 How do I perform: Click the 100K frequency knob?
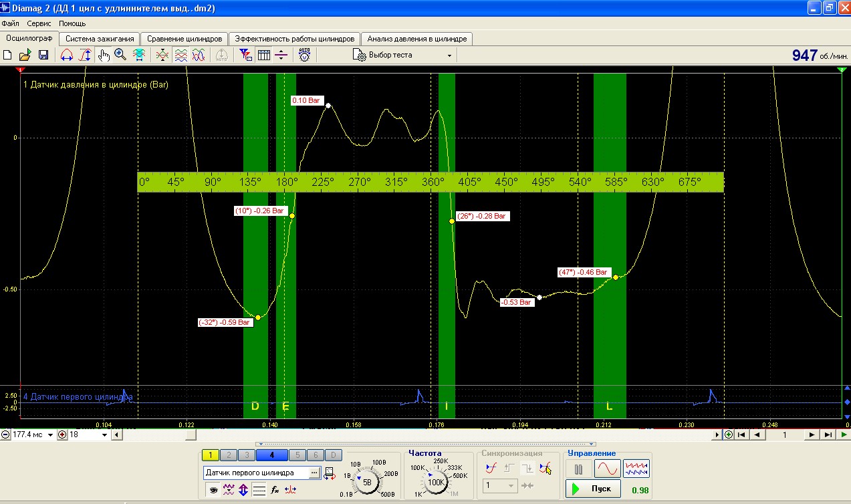pyautogui.click(x=437, y=481)
